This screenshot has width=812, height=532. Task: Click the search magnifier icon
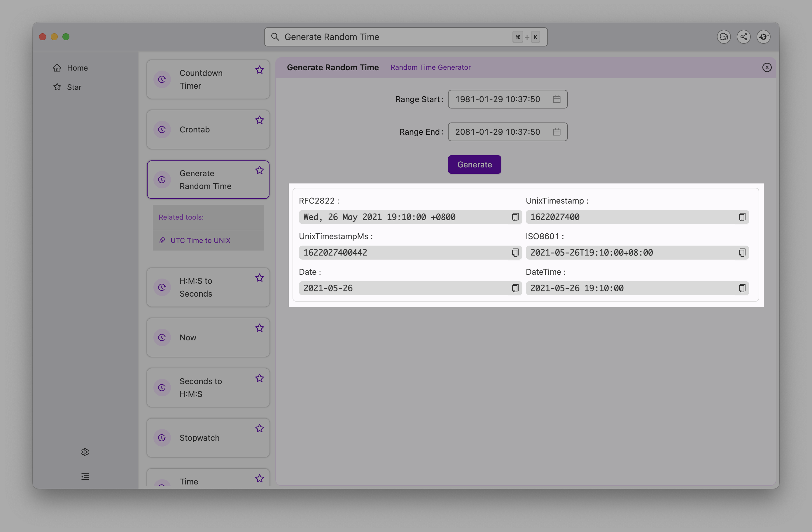275,37
